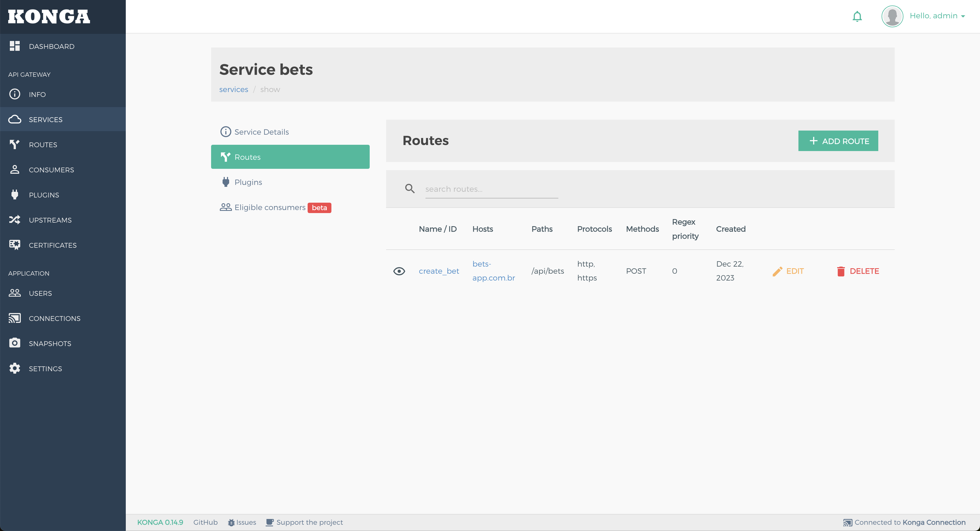
Task: Open the Hello, admin dropdown
Action: 937,16
